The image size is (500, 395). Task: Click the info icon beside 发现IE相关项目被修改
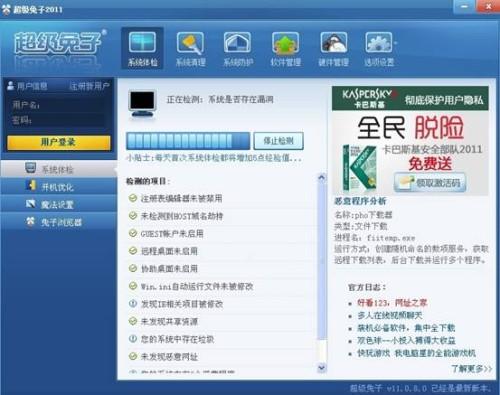tap(133, 304)
